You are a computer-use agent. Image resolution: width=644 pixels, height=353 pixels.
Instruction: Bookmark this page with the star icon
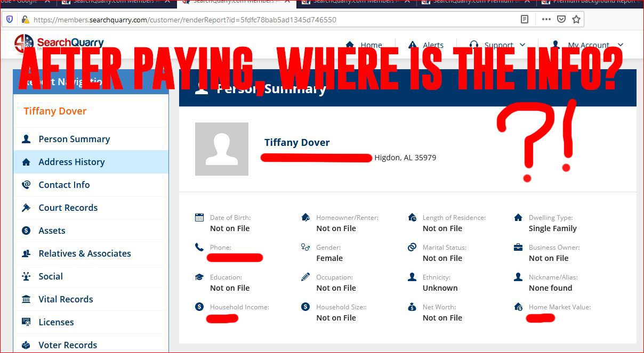click(x=576, y=20)
